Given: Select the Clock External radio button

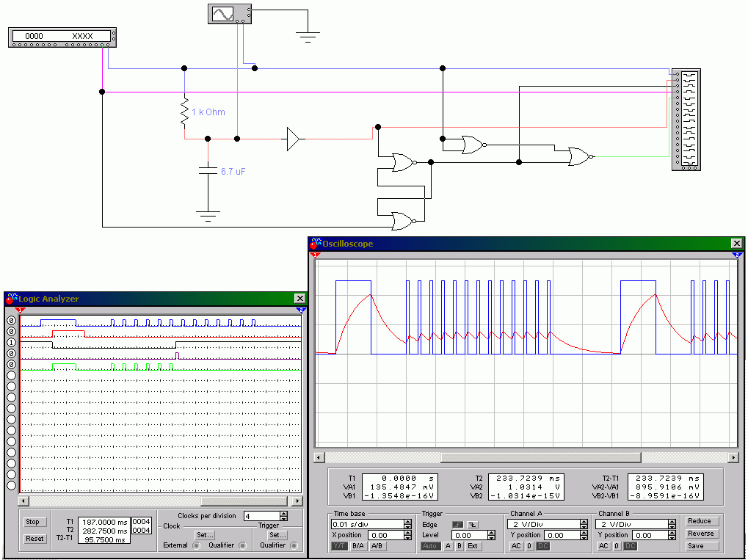Looking at the screenshot, I should pos(196,545).
